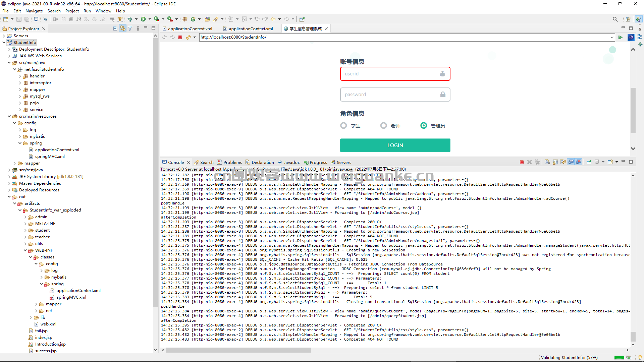Click the Console horizontal scrollbar thumb

coord(238,350)
